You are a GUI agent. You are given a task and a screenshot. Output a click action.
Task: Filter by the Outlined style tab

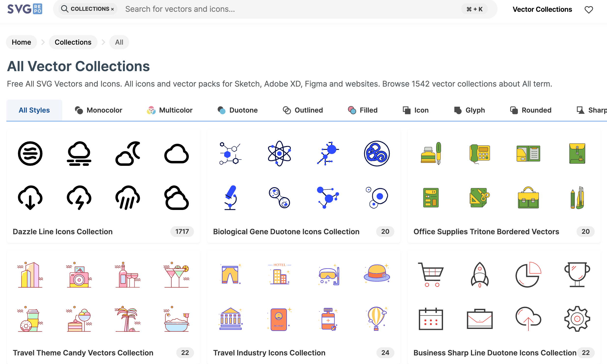point(303,110)
